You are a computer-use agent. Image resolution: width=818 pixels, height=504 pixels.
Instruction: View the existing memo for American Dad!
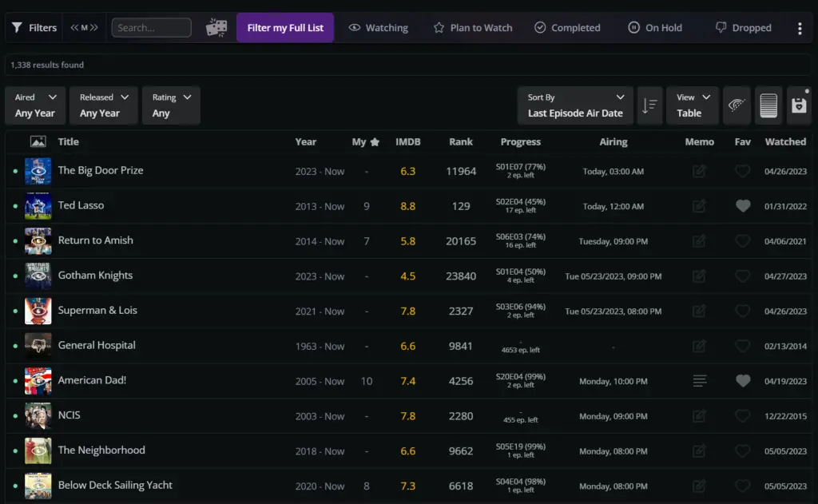pos(700,381)
